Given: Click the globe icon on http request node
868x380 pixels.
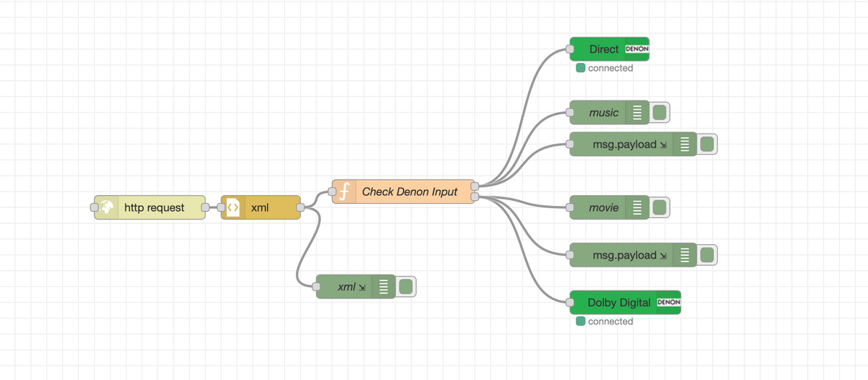Looking at the screenshot, I should tap(107, 207).
